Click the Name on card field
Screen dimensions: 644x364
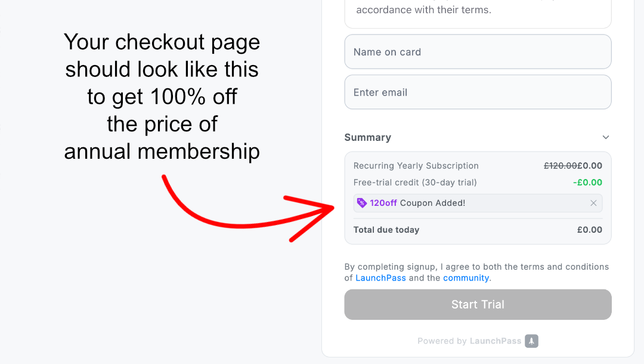478,52
